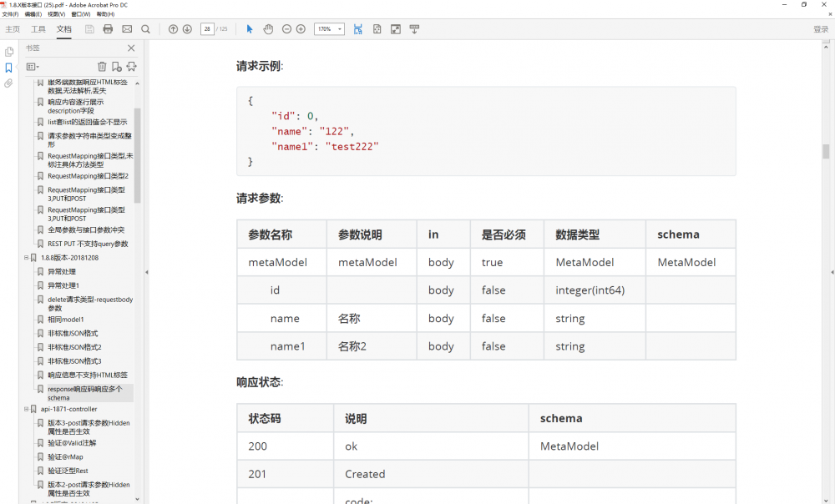Screen dimensions: 835x504
Task: Switch to the 工具 tab
Action: [x=38, y=28]
